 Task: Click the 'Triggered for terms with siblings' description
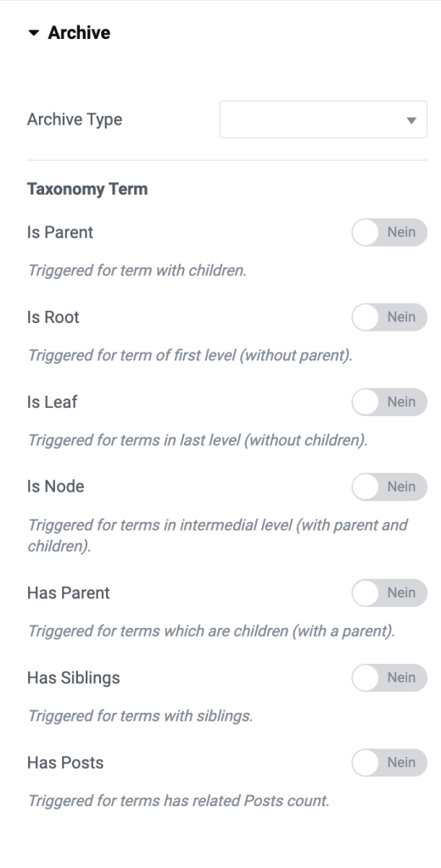coord(140,716)
